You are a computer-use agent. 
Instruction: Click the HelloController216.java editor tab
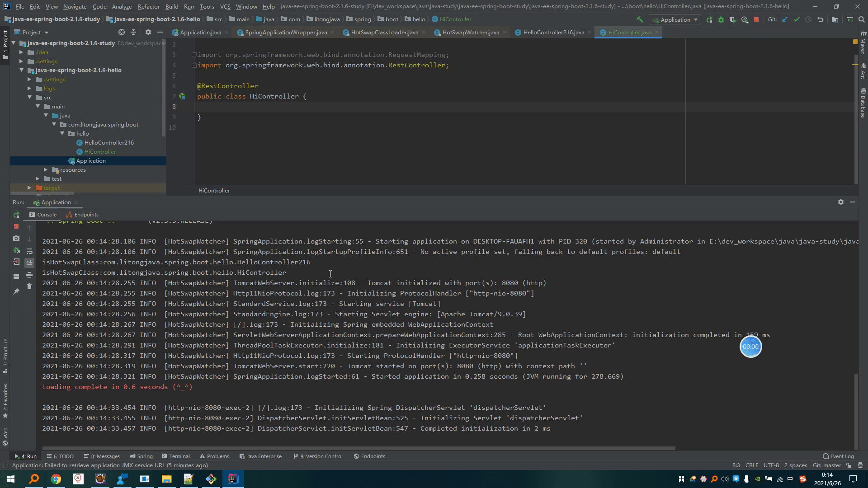click(549, 32)
